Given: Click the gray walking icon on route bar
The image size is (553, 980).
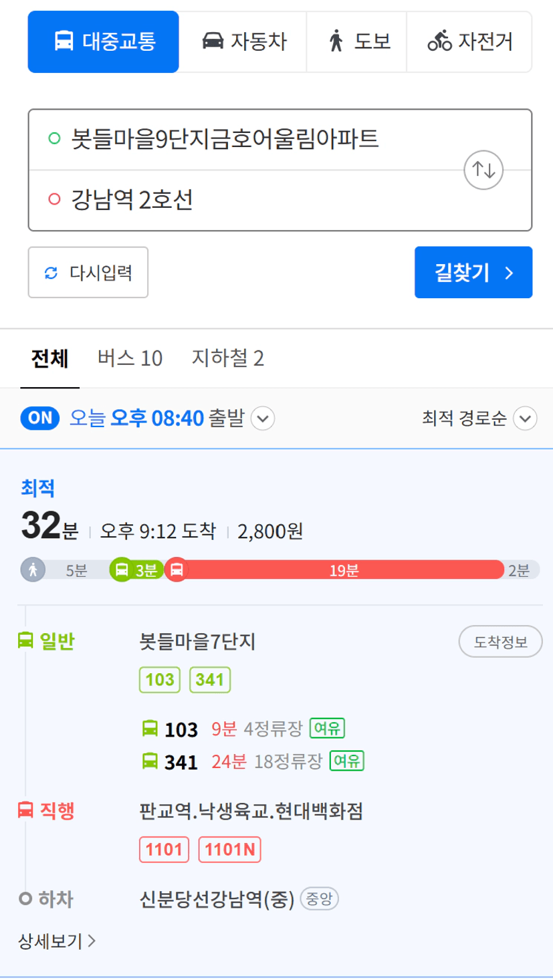Looking at the screenshot, I should pyautogui.click(x=33, y=570).
